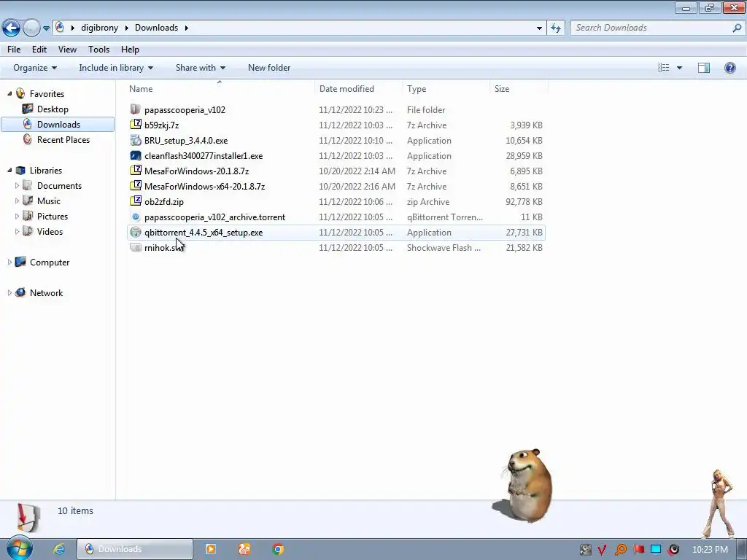The width and height of the screenshot is (747, 560).
Task: Select the b59zkj.7z archive icon
Action: (x=136, y=125)
